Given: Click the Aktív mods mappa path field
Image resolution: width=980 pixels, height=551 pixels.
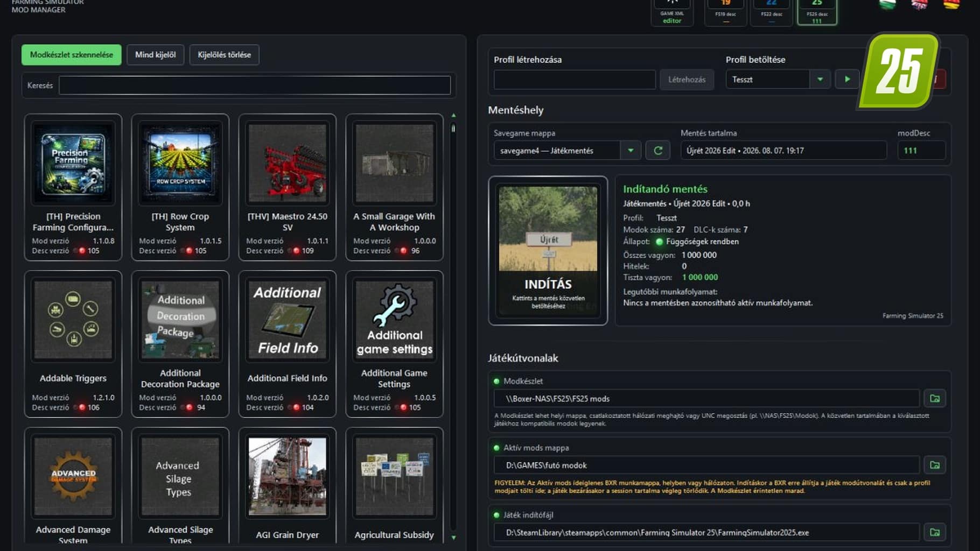Looking at the screenshot, I should point(706,465).
